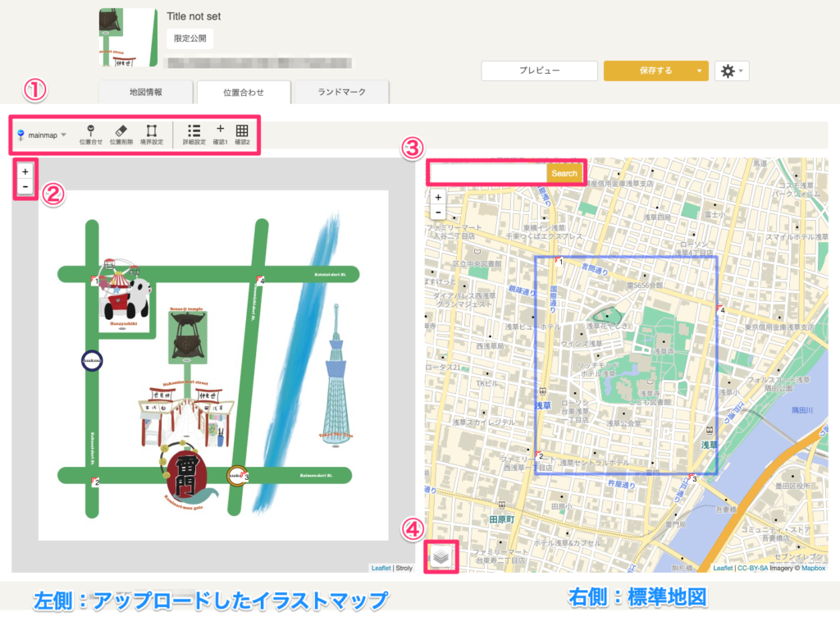Open the gear settings dropdown
Image resolution: width=840 pixels, height=617 pixels.
[731, 71]
